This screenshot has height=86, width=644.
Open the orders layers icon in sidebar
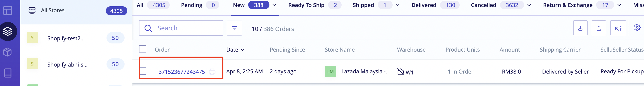(8, 31)
